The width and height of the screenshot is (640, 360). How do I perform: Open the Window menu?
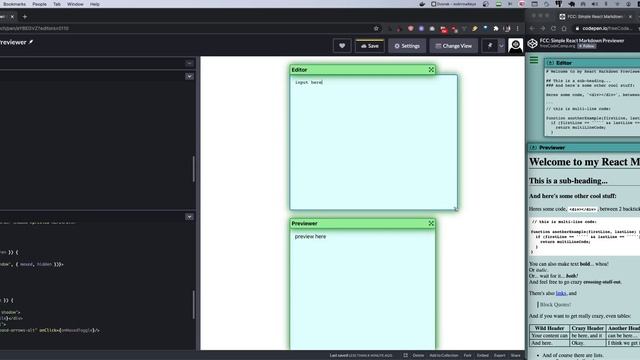coord(75,4)
